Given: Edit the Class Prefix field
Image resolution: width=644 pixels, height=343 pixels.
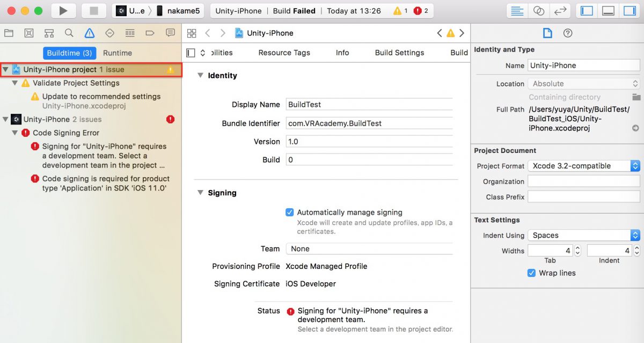Looking at the screenshot, I should 584,197.
